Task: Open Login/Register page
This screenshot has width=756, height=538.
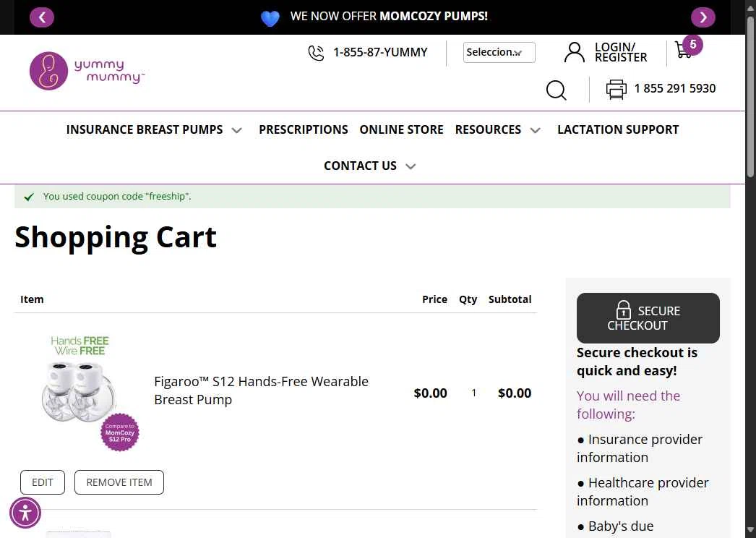Action: 621,52
